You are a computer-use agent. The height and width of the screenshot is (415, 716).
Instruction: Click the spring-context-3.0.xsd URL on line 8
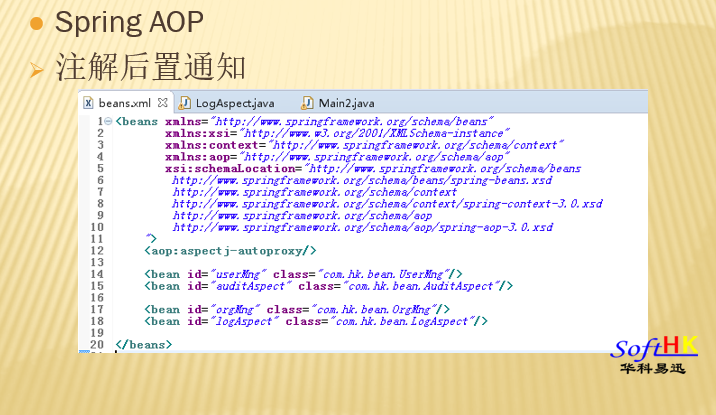[x=387, y=204]
